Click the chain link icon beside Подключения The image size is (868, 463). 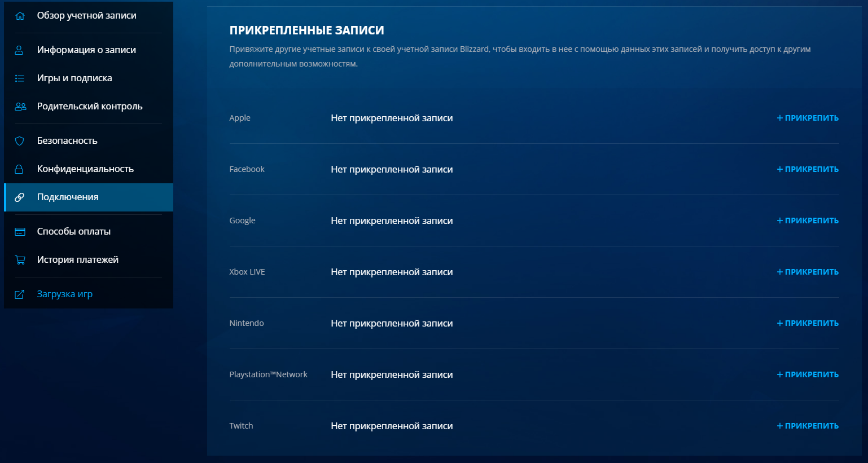click(x=20, y=197)
